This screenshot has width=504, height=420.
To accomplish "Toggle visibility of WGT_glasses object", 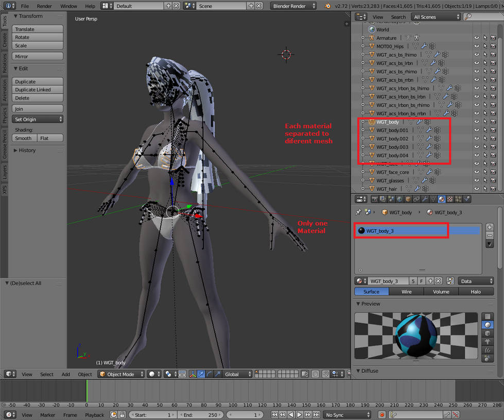I will (x=476, y=180).
